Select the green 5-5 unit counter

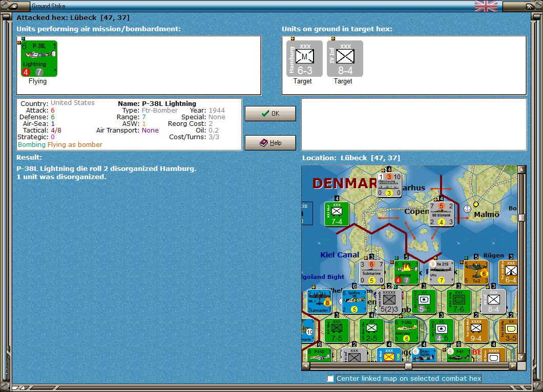click(x=424, y=301)
